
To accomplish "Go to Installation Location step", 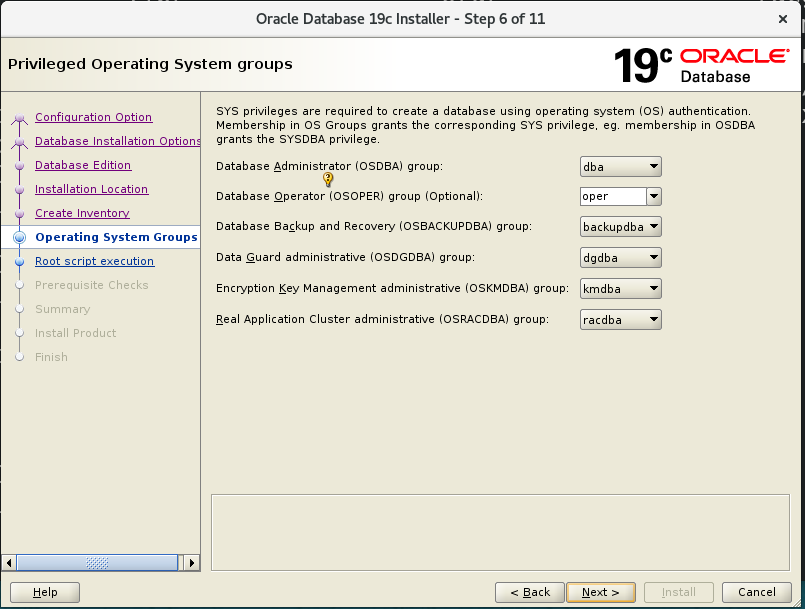I will (x=91, y=189).
